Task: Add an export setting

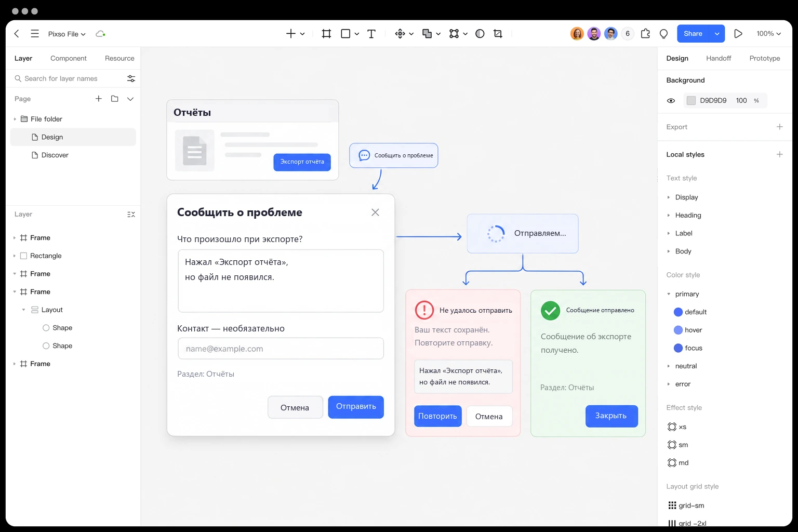Action: 779,127
